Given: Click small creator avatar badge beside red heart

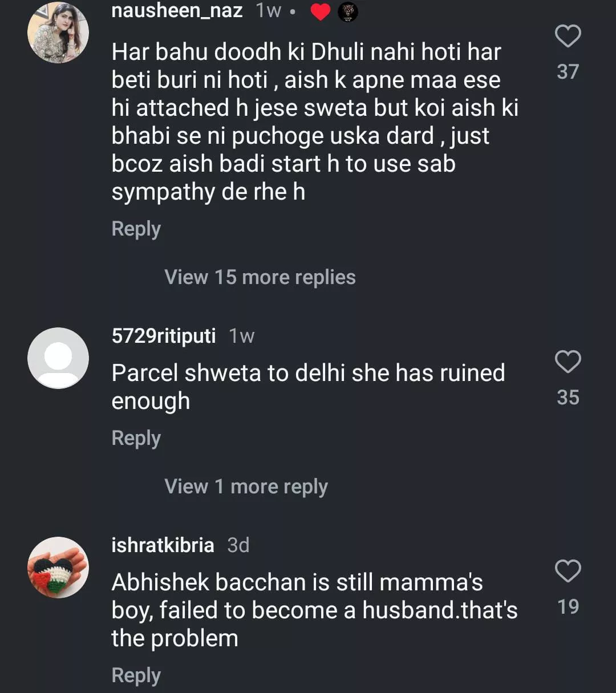Looking at the screenshot, I should (x=348, y=12).
